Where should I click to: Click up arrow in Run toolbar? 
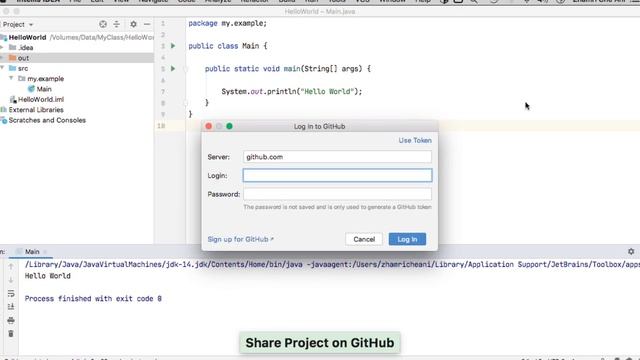11,267
